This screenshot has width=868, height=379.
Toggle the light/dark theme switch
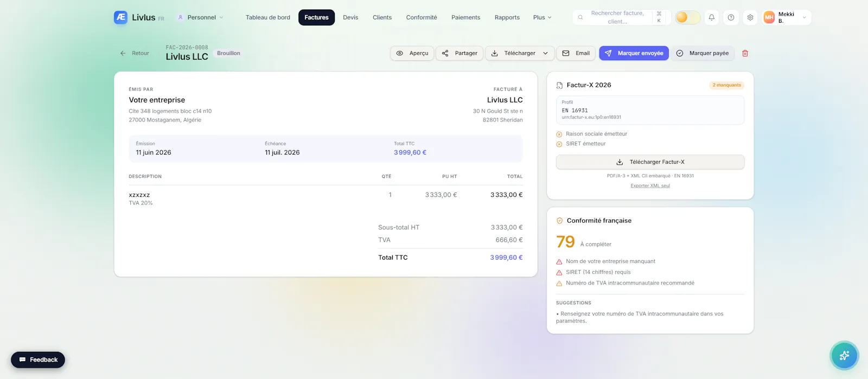(687, 17)
